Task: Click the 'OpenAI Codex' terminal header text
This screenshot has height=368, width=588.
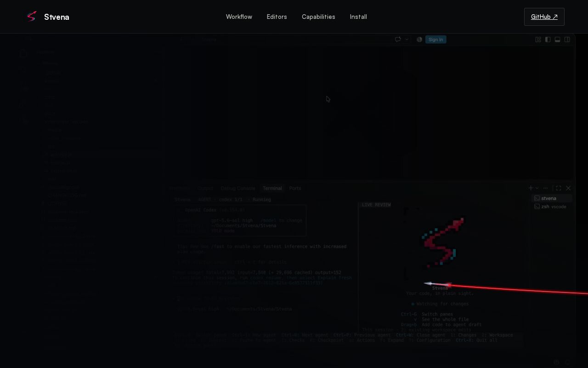Action: 201,210
